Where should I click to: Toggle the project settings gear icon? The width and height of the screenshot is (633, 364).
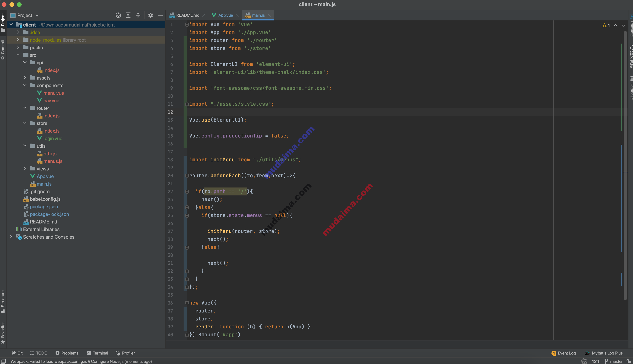point(150,15)
